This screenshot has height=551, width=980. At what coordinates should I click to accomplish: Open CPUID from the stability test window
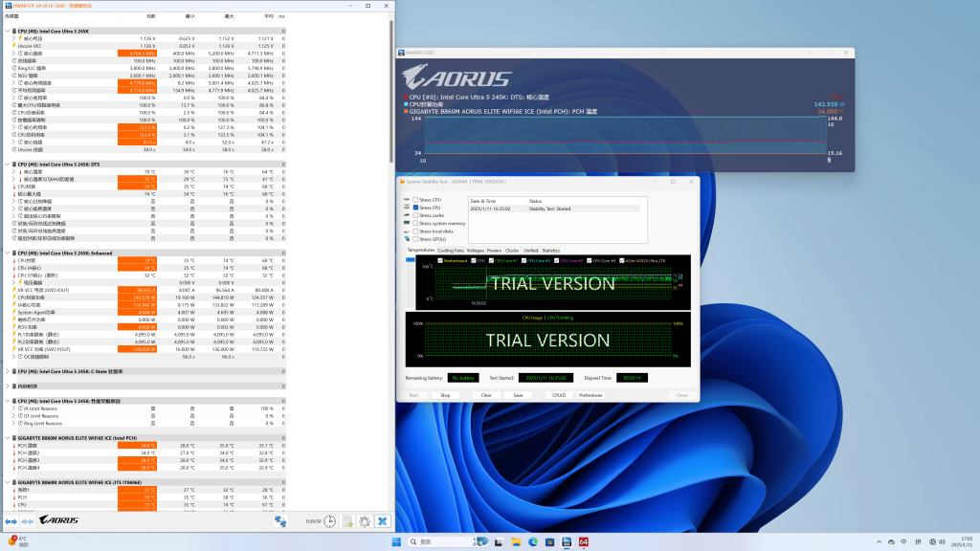pos(559,395)
